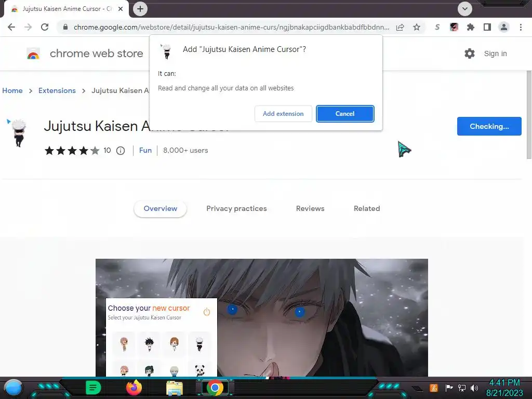Click the padlock site info icon

(x=65, y=27)
